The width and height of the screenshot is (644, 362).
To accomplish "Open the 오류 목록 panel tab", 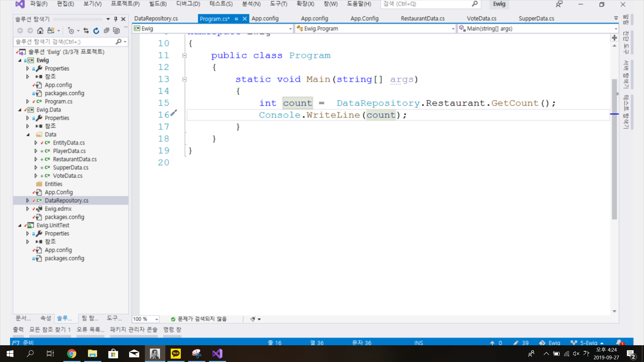I will click(90, 329).
